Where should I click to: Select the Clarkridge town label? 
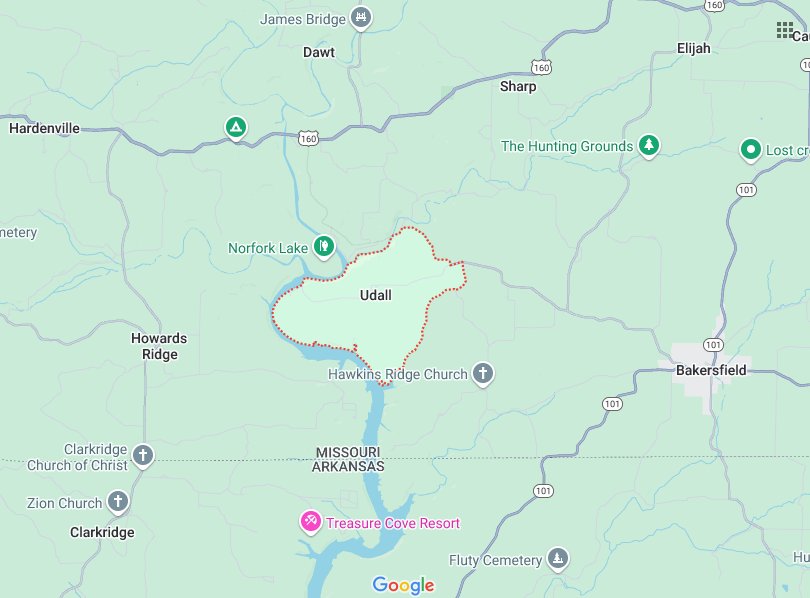point(102,532)
